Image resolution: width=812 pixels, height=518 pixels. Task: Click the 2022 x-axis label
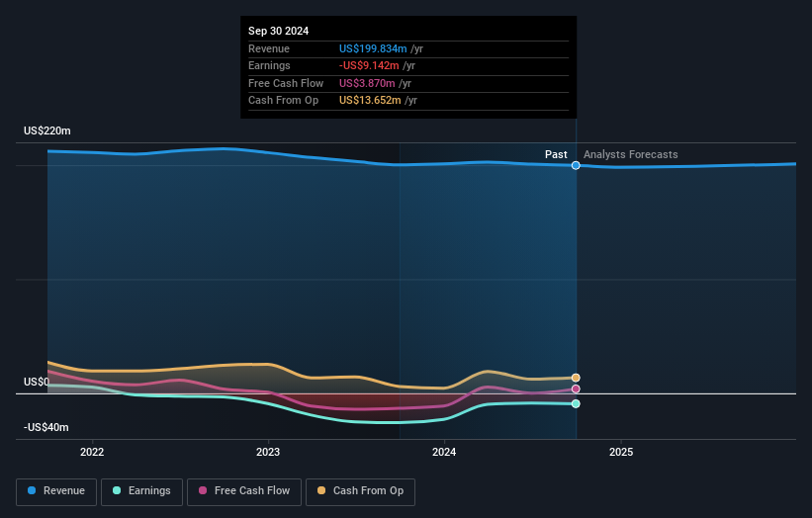coord(92,452)
